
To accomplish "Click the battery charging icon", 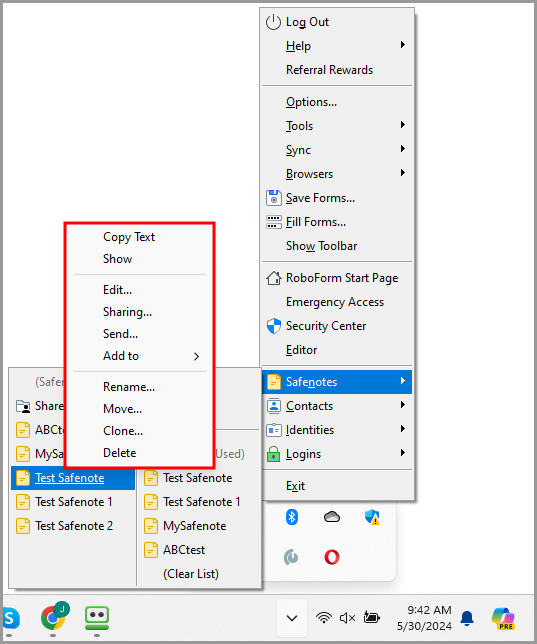I will click(371, 617).
